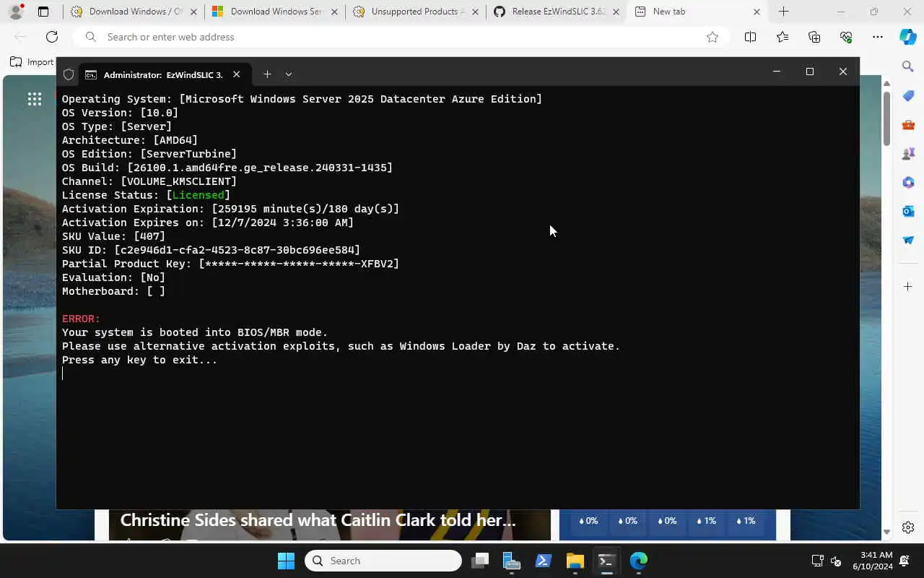Open File Explorer from the taskbar
924x578 pixels.
575,561
